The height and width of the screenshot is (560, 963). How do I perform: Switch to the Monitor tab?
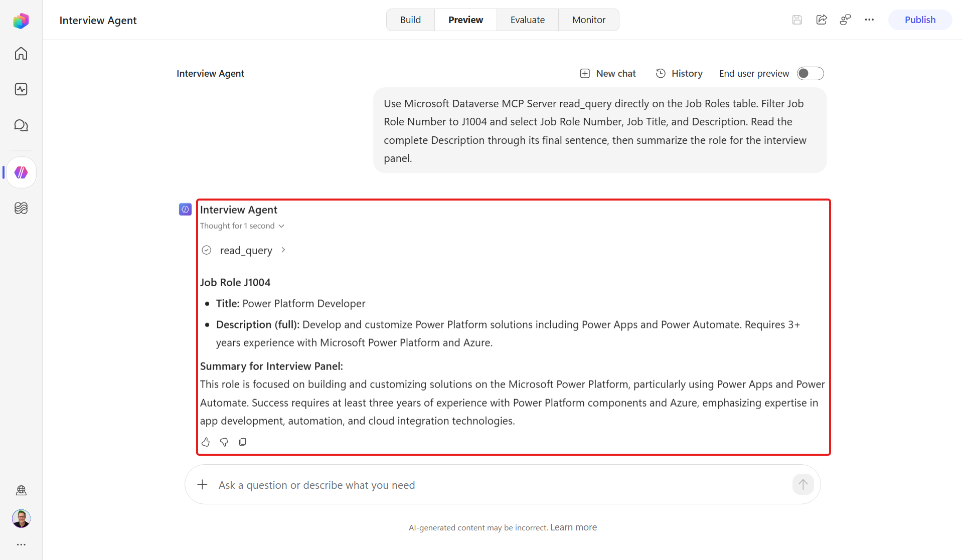coord(589,20)
